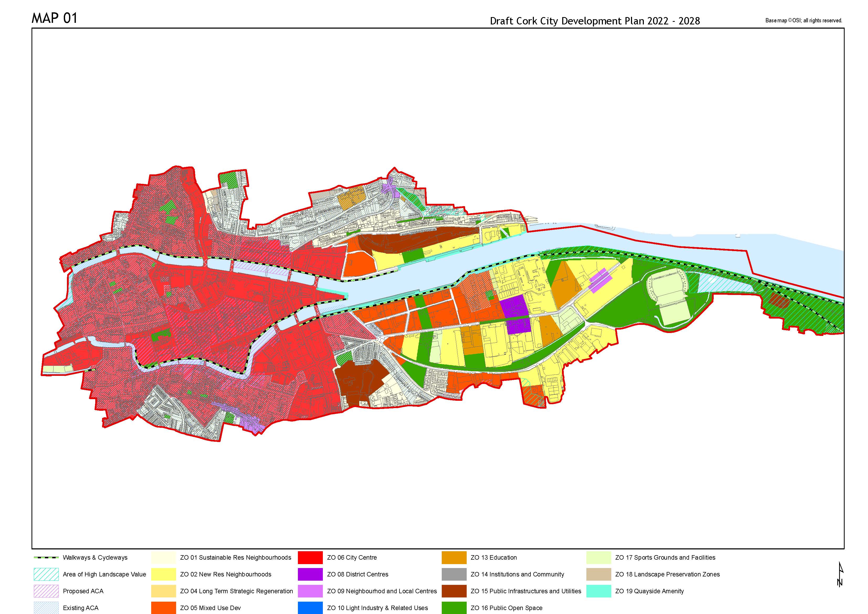Click the MAP 01 title text
868x614 pixels.
[x=54, y=18]
